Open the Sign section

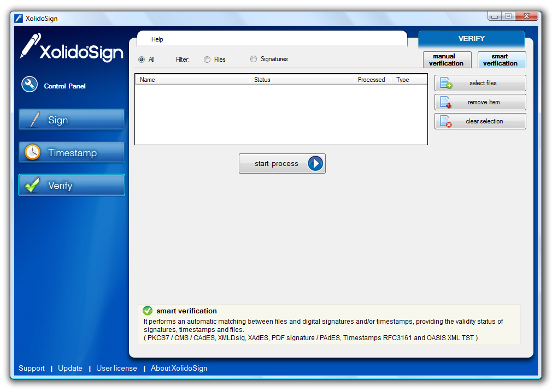click(72, 120)
